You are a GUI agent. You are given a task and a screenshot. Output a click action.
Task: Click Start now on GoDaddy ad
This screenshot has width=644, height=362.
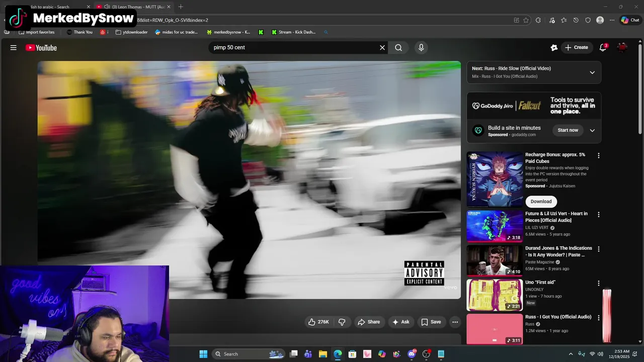(x=568, y=130)
